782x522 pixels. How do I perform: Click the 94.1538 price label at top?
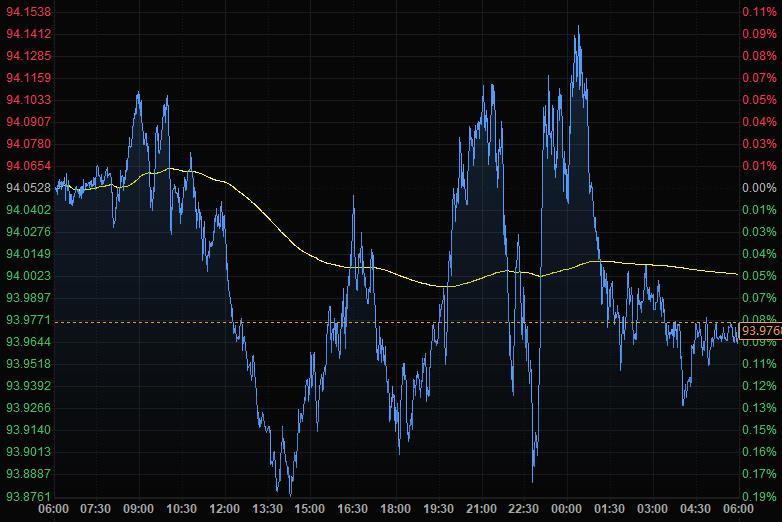28,11
